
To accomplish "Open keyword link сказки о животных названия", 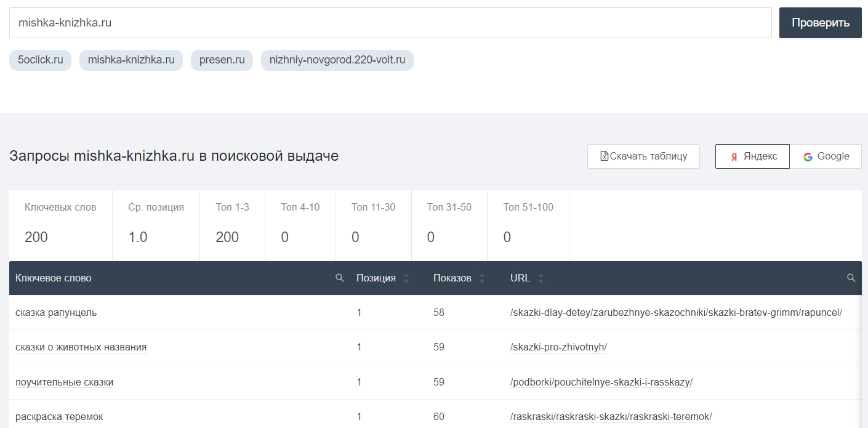I will tap(81, 347).
